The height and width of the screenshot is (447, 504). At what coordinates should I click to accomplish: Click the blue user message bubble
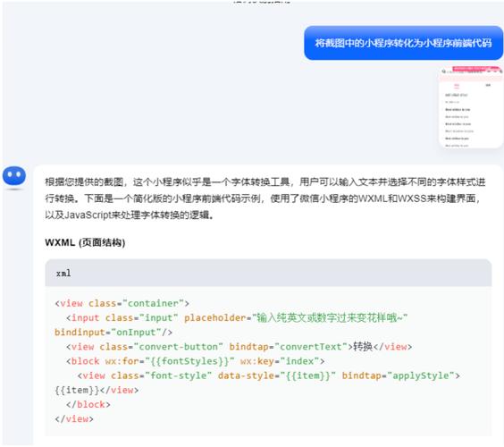tap(403, 43)
